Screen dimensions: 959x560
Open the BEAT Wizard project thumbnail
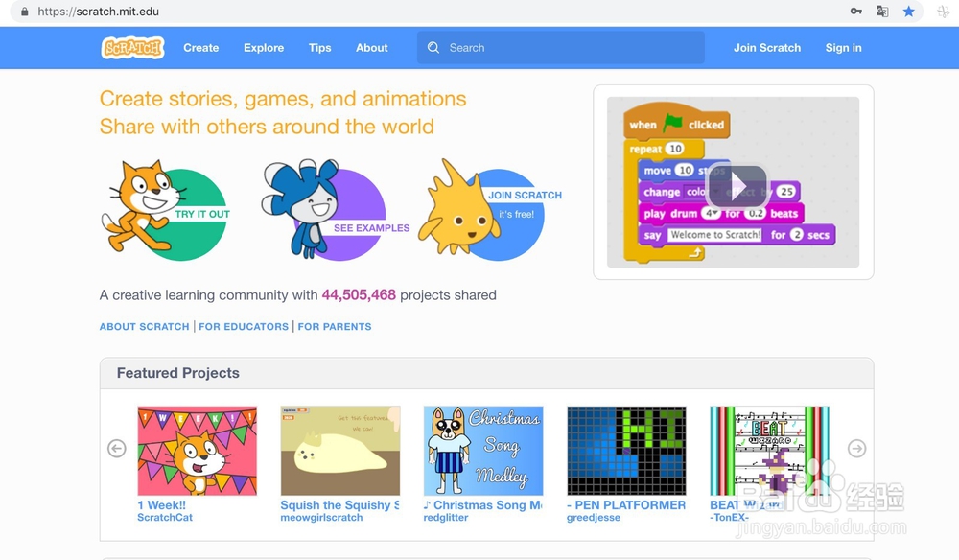click(769, 451)
